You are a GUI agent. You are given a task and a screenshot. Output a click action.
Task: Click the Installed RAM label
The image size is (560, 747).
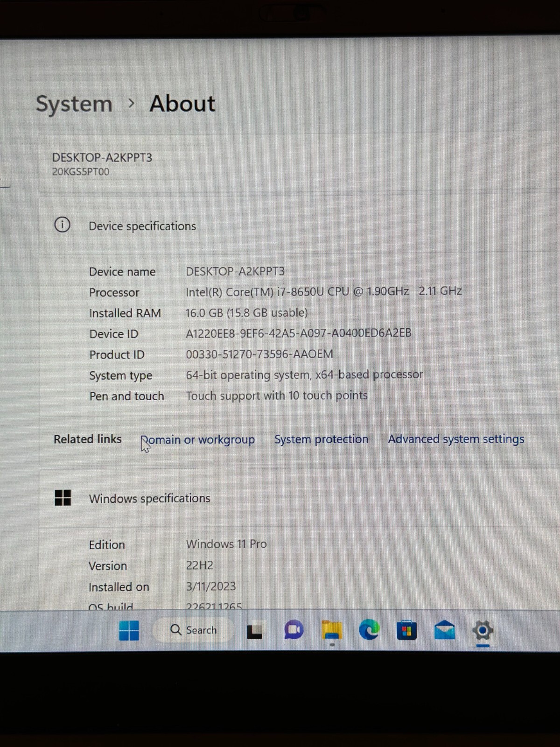(125, 313)
